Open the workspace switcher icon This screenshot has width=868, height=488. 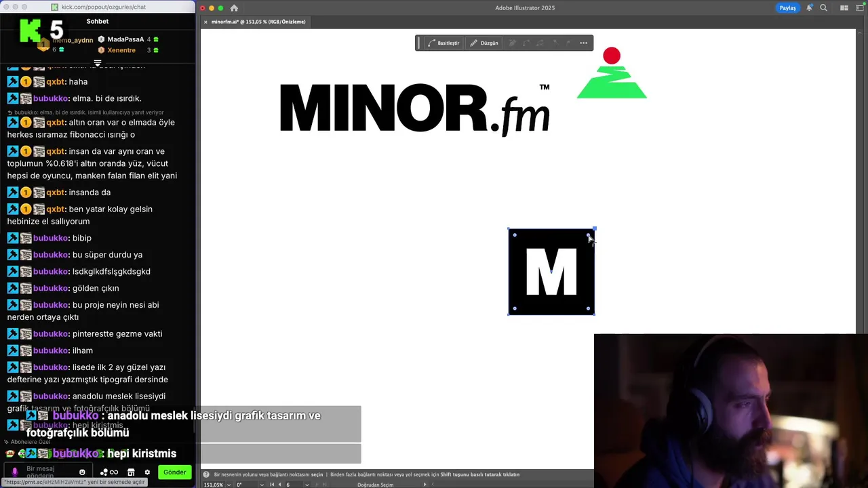tap(860, 8)
